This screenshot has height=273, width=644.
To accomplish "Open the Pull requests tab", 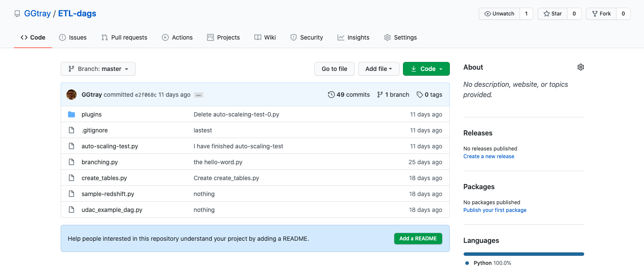I will pyautogui.click(x=124, y=37).
